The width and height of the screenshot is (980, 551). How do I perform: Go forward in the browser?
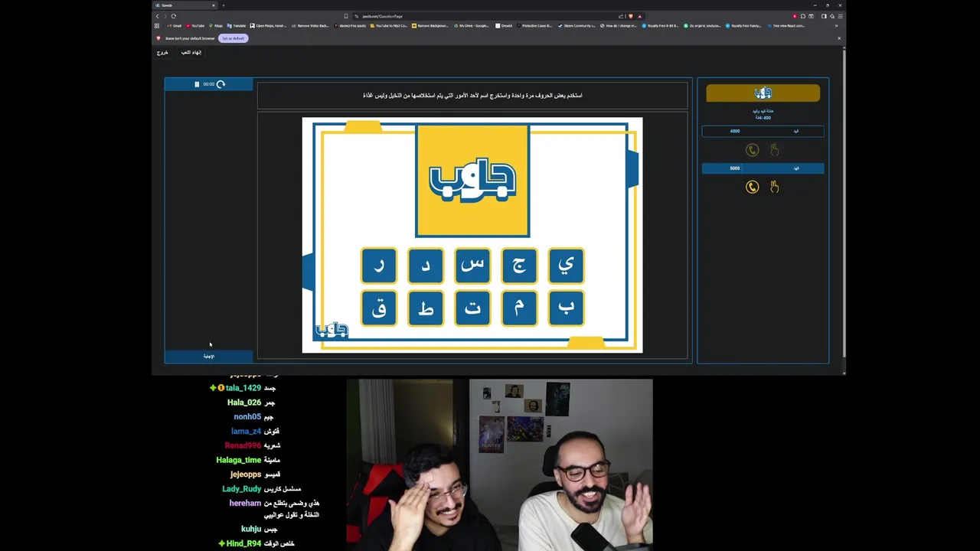pyautogui.click(x=165, y=16)
